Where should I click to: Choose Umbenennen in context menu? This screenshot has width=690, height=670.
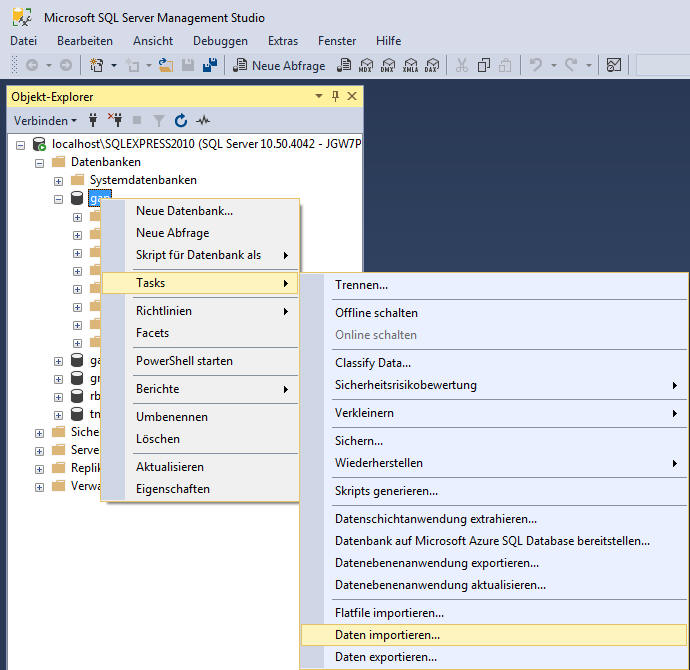point(200,417)
